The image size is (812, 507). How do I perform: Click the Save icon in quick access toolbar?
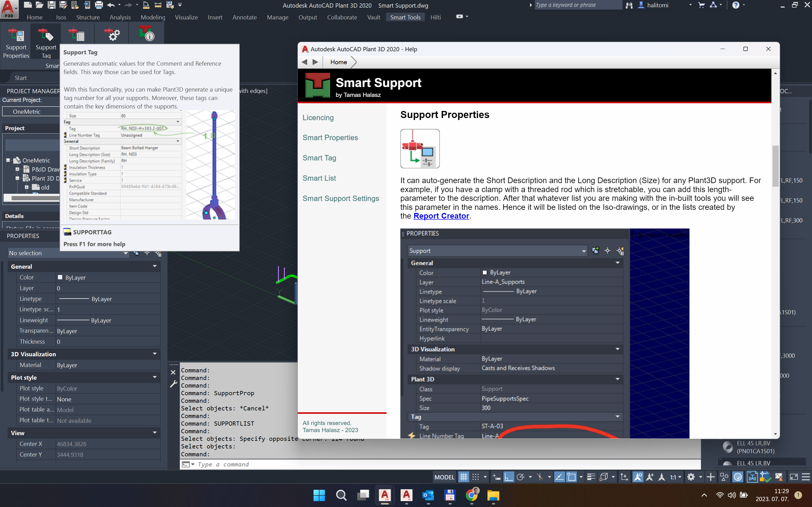(x=51, y=5)
